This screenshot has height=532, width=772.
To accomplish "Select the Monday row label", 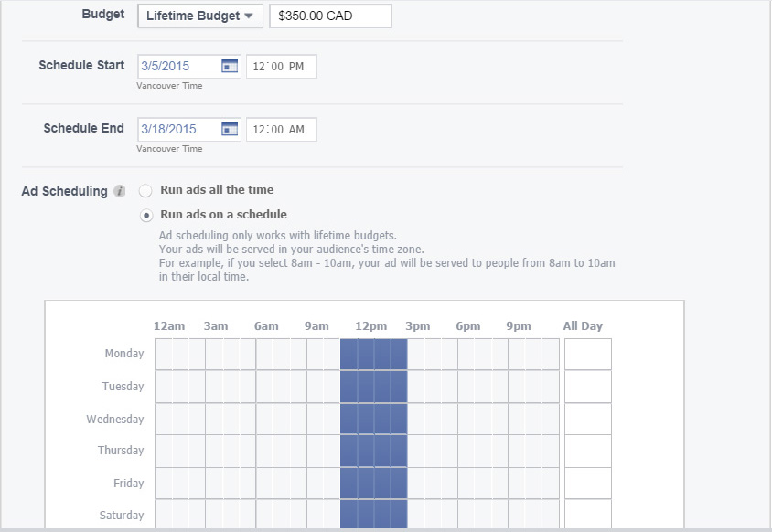I will [124, 354].
